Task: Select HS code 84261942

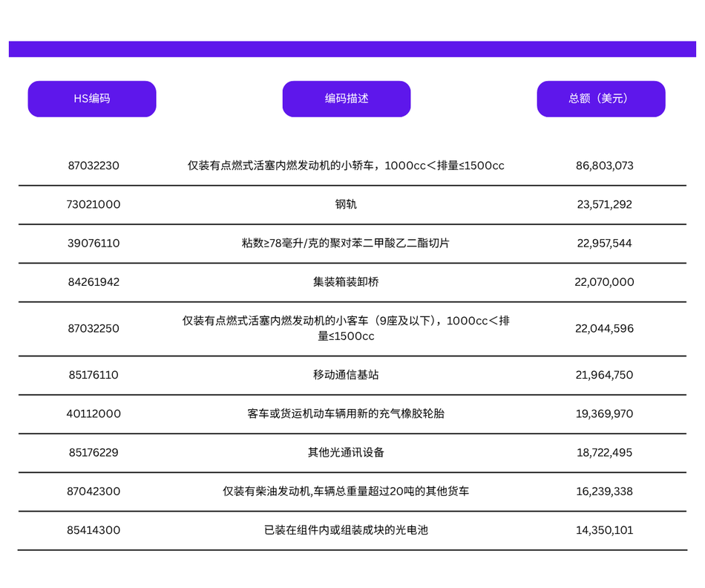Action: coord(94,282)
